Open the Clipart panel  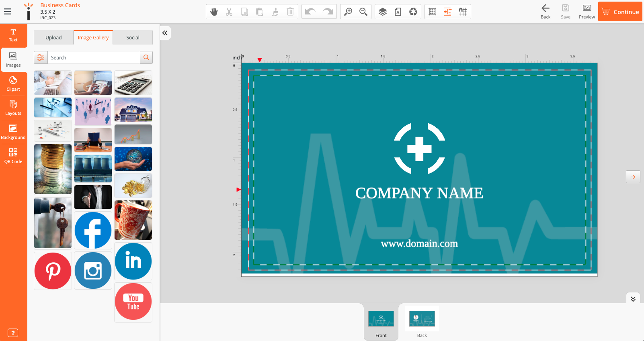point(13,84)
